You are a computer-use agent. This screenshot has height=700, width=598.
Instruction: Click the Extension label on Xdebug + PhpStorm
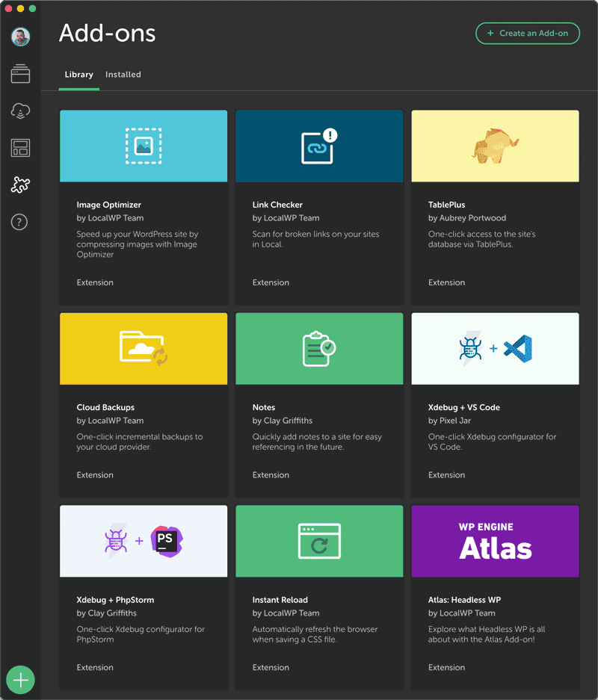pos(95,667)
